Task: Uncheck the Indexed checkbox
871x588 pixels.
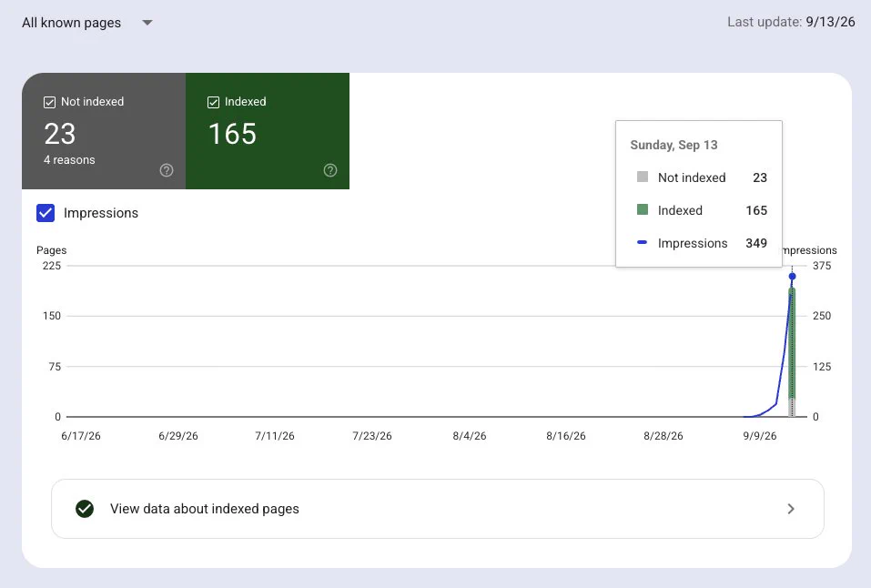Action: coord(213,102)
